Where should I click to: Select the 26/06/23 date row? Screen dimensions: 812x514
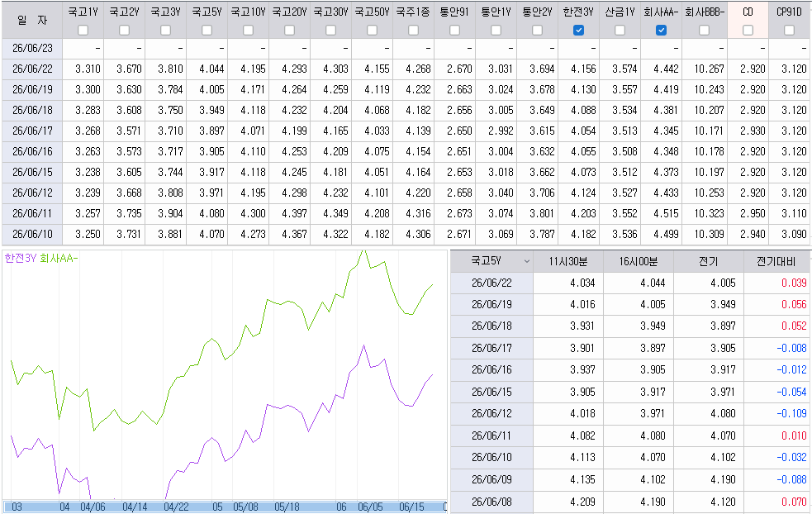coord(32,48)
